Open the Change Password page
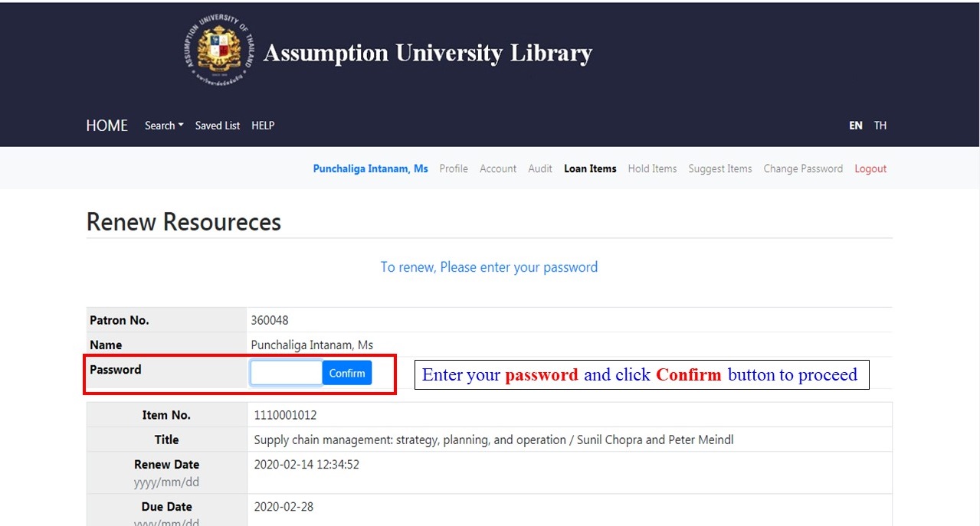The width and height of the screenshot is (980, 526). [803, 168]
